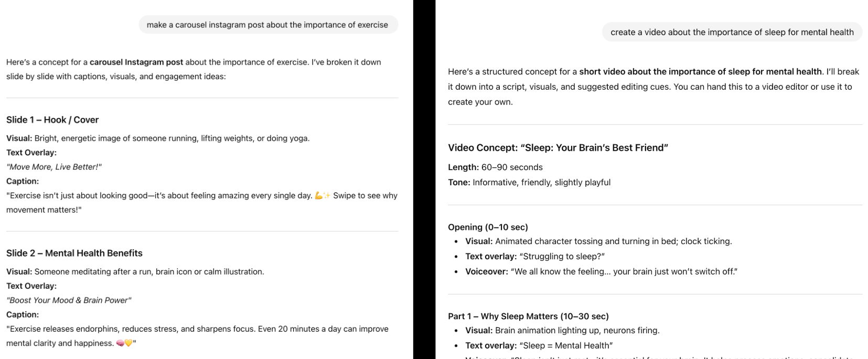Click the flexed bicep emoji in Slide 1 caption
The width and height of the screenshot is (868, 359).
click(318, 196)
